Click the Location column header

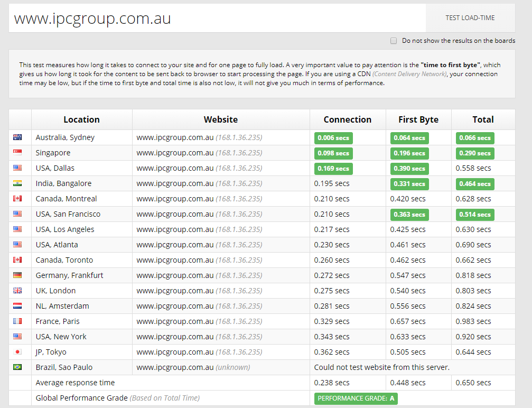(x=82, y=119)
